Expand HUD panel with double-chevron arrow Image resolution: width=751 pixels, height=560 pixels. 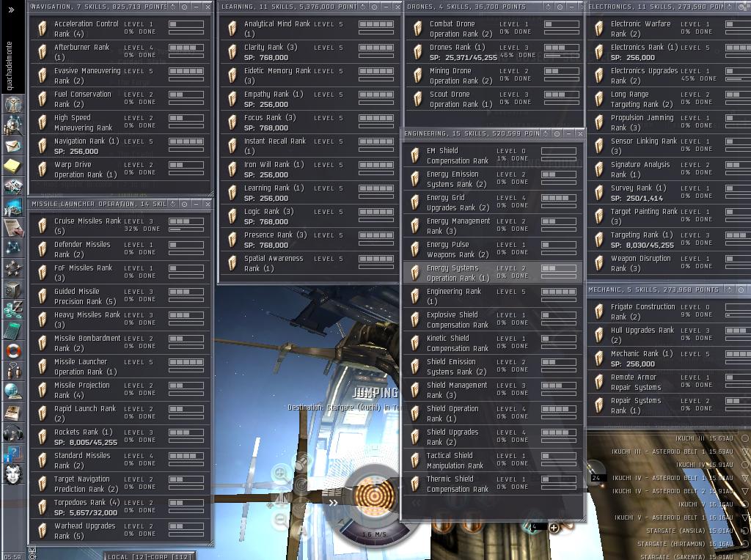pos(334,502)
